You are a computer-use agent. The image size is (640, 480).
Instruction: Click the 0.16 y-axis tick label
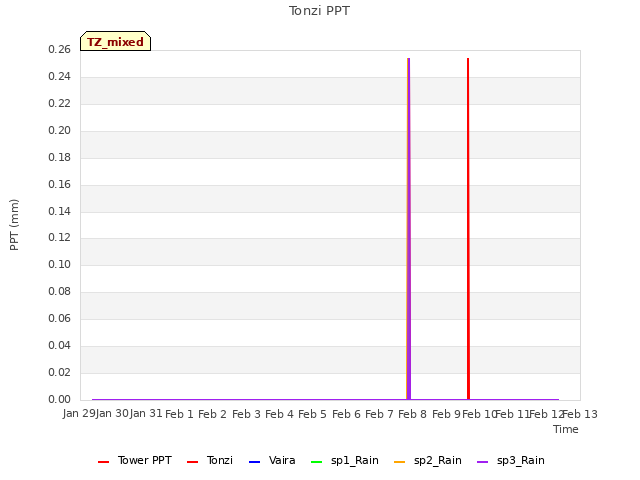tap(60, 184)
